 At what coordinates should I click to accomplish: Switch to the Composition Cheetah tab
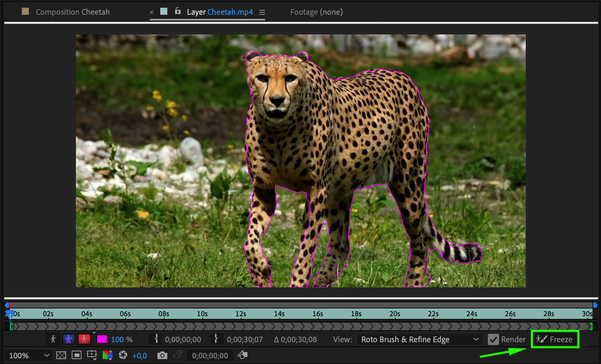[72, 12]
